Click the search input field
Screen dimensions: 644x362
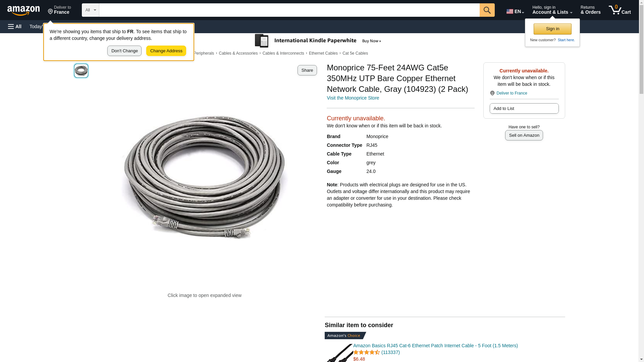tap(289, 10)
